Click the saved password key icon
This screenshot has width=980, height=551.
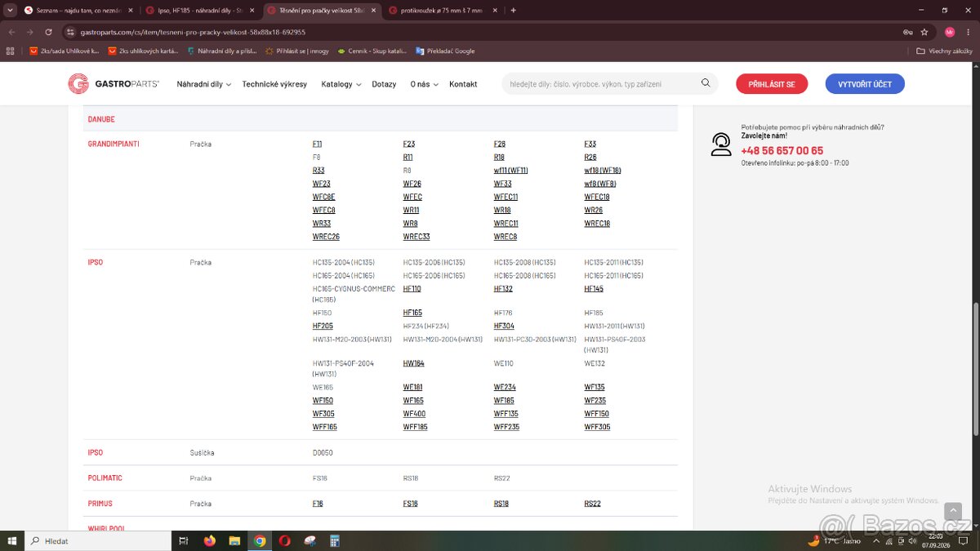907,32
